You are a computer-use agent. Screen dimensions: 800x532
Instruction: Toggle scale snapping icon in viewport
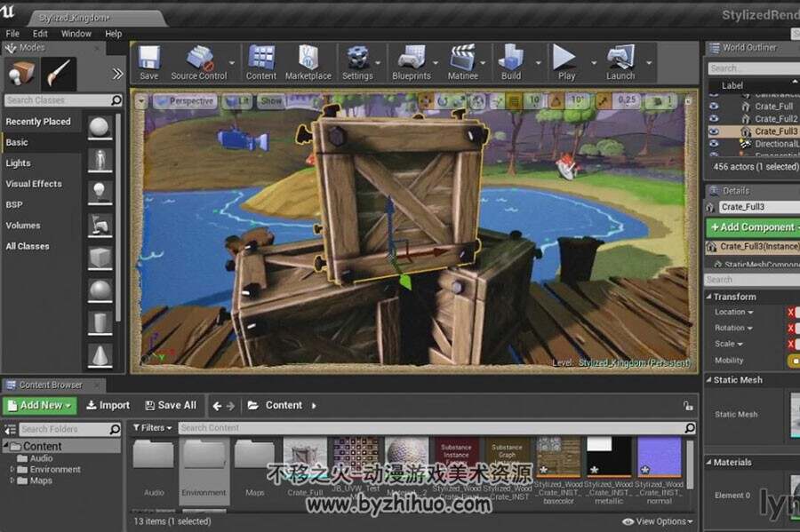pyautogui.click(x=603, y=101)
